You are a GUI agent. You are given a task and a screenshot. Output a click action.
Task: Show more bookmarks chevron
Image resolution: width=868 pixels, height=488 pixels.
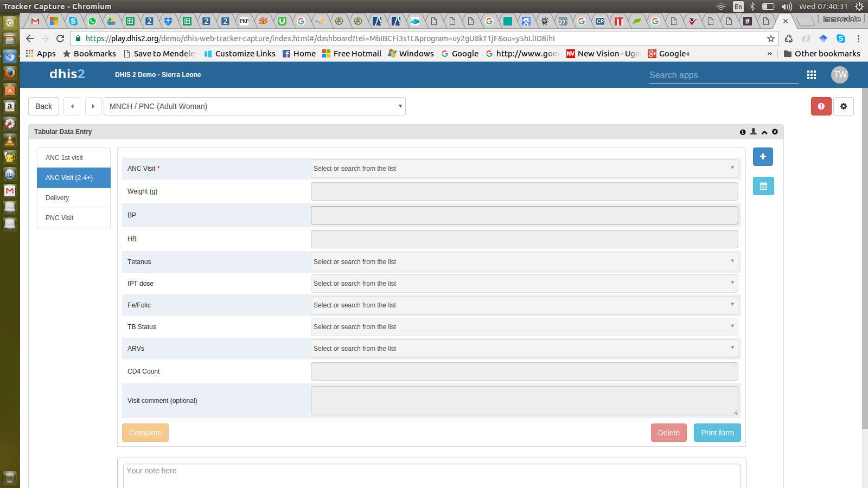pyautogui.click(x=769, y=54)
